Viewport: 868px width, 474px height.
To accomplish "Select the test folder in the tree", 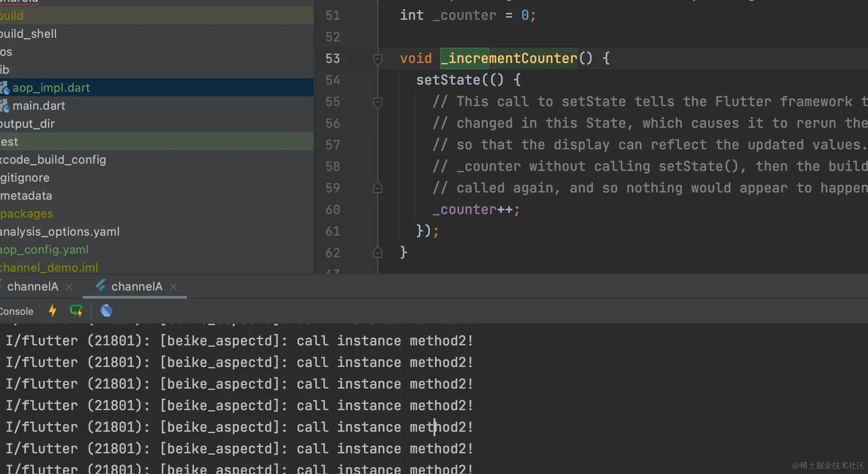I will pos(157,142).
